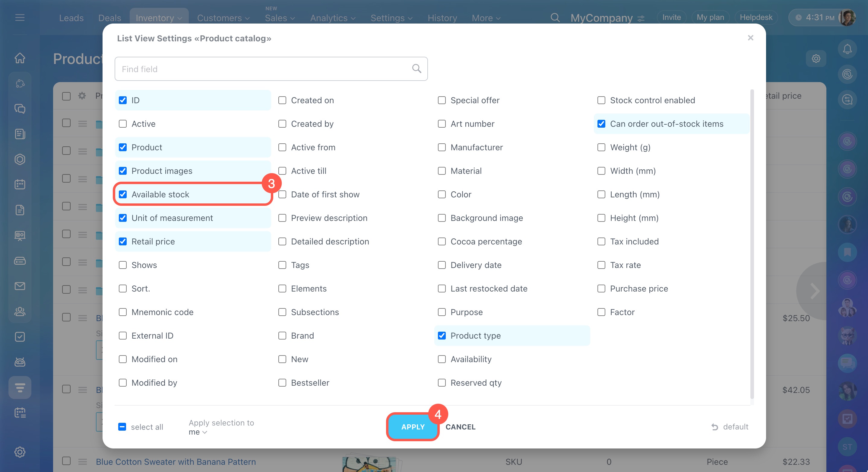Open the mail envelope sidebar icon
Image resolution: width=868 pixels, height=472 pixels.
coord(20,286)
